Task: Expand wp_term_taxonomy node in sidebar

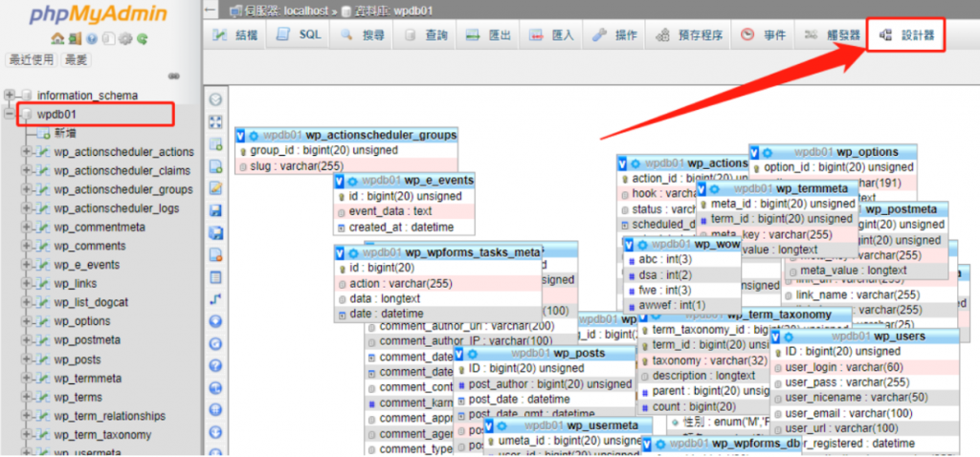Action: [27, 435]
